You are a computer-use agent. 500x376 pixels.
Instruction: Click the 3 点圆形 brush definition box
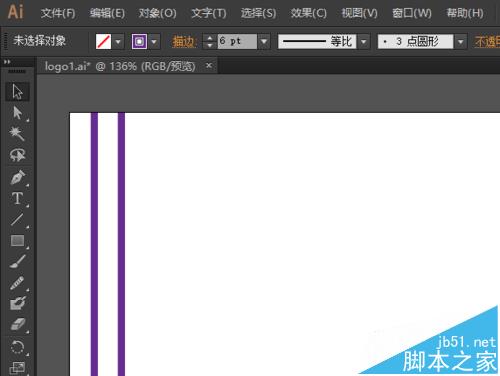click(416, 42)
